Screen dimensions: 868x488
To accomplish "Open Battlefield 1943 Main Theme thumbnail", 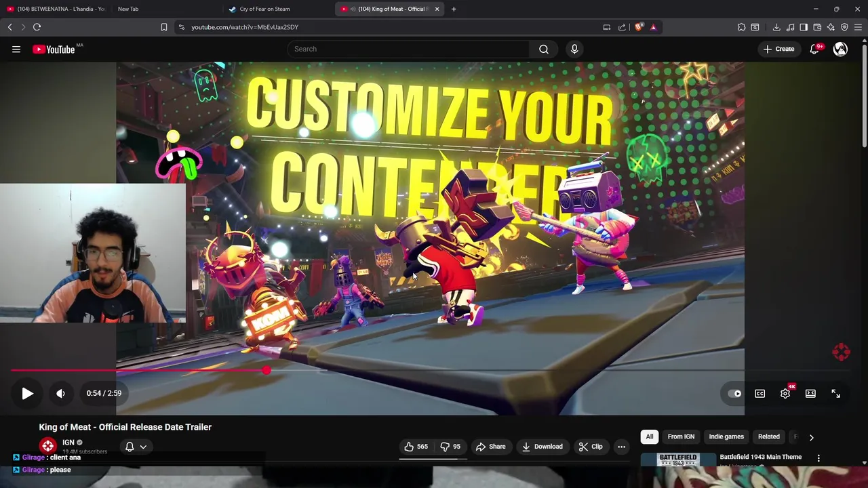I will pyautogui.click(x=678, y=460).
